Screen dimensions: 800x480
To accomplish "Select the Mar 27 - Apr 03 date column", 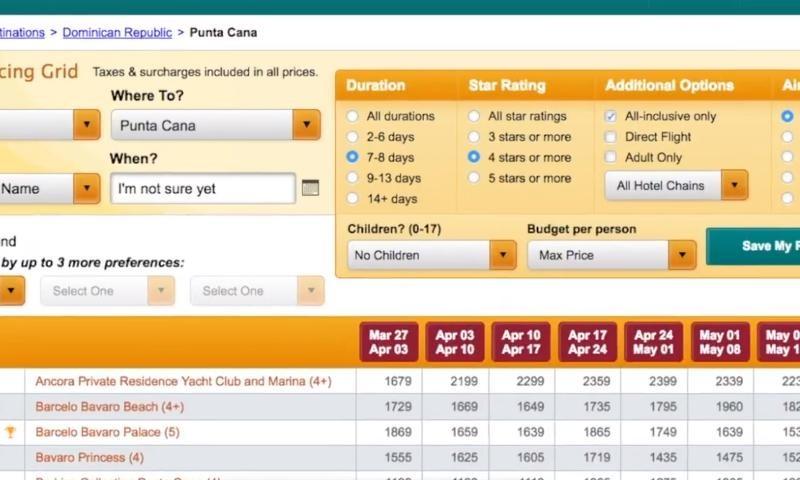I will (388, 343).
